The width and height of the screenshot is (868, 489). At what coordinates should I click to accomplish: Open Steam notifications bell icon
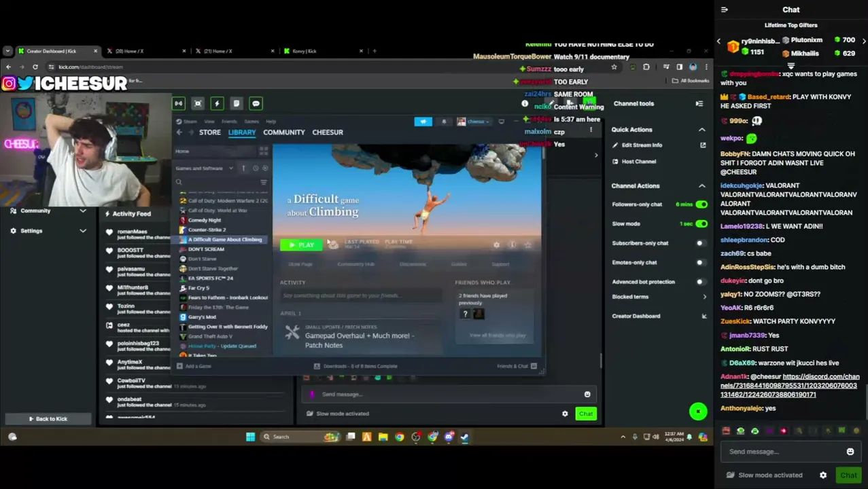point(444,122)
